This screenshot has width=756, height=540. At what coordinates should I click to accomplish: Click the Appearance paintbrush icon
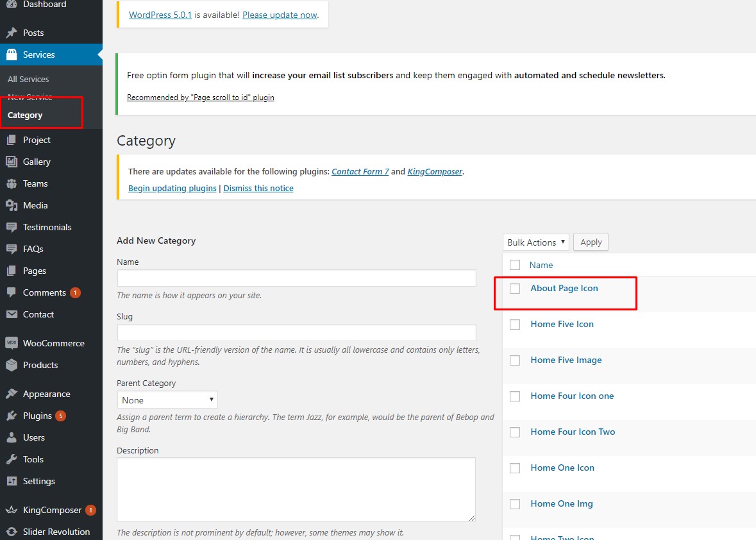(12, 394)
